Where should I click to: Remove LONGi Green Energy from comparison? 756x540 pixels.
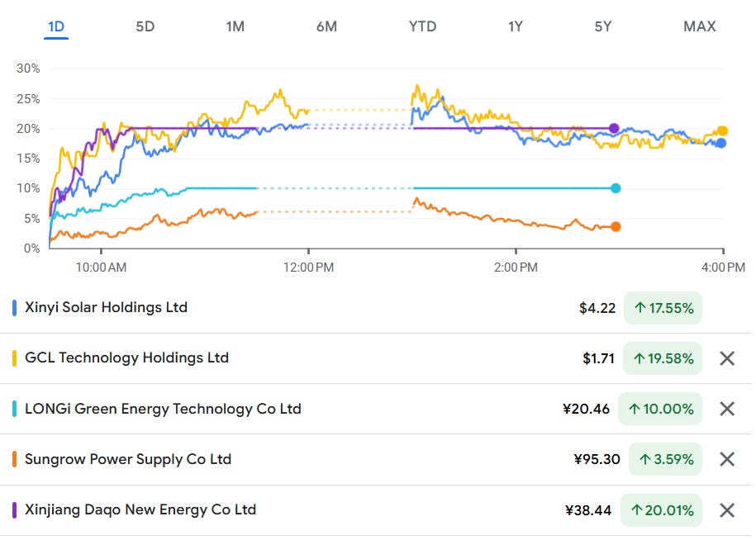coord(726,409)
